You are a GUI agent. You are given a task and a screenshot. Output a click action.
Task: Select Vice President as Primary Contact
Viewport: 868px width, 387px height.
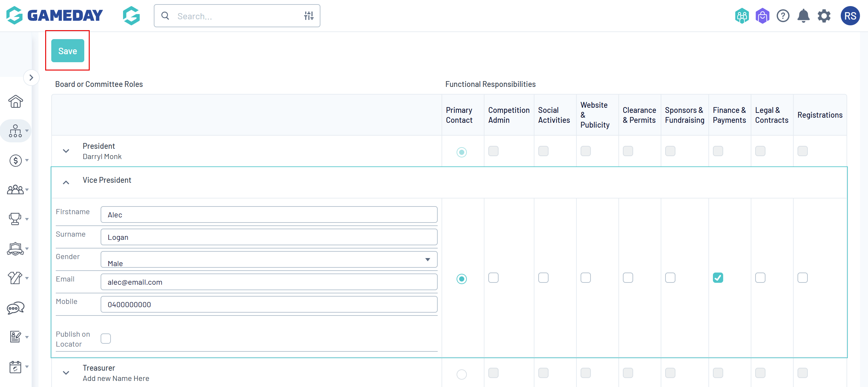461,279
